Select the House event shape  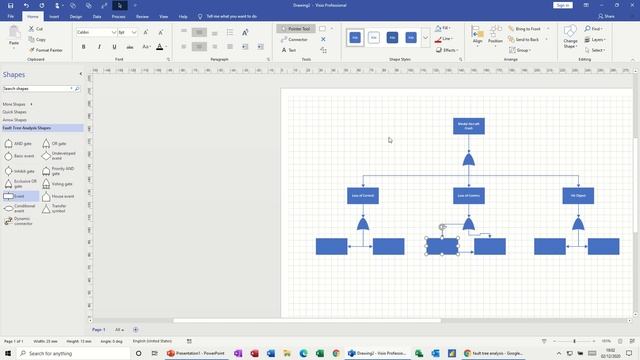tap(58, 196)
